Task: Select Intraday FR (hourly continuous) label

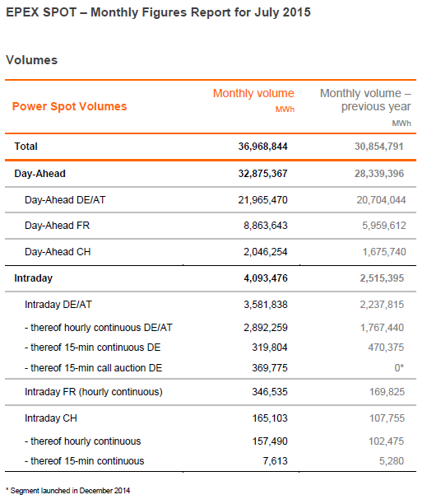Action: click(x=94, y=392)
